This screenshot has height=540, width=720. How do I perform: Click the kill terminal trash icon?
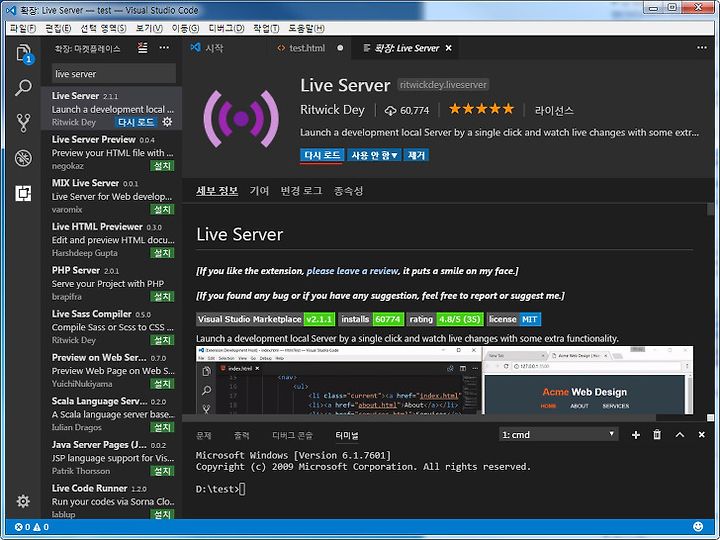pyautogui.click(x=657, y=434)
